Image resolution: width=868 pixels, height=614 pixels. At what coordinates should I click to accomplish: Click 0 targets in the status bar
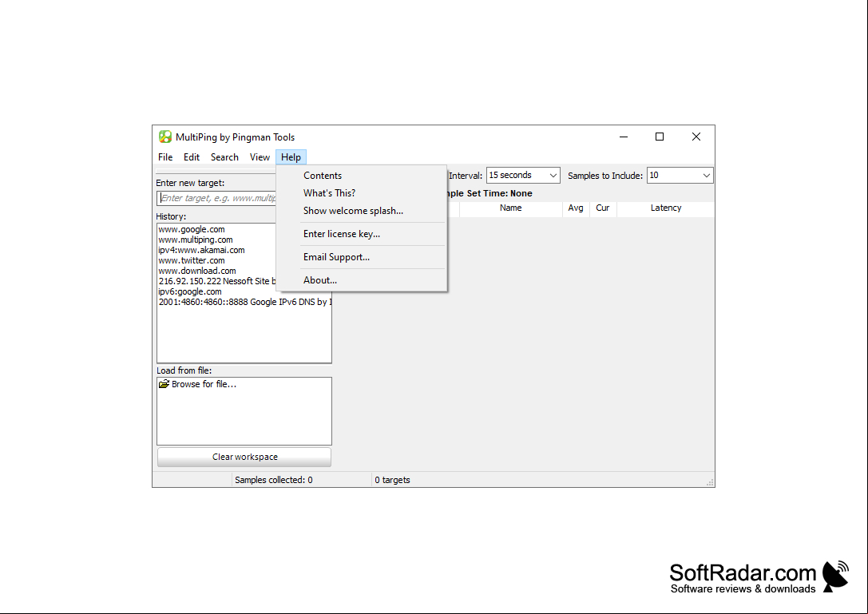392,480
